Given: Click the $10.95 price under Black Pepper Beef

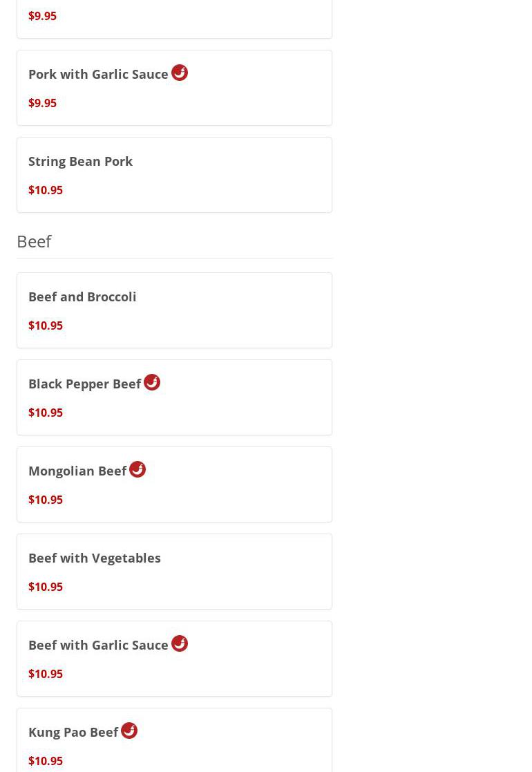Looking at the screenshot, I should point(46,413).
